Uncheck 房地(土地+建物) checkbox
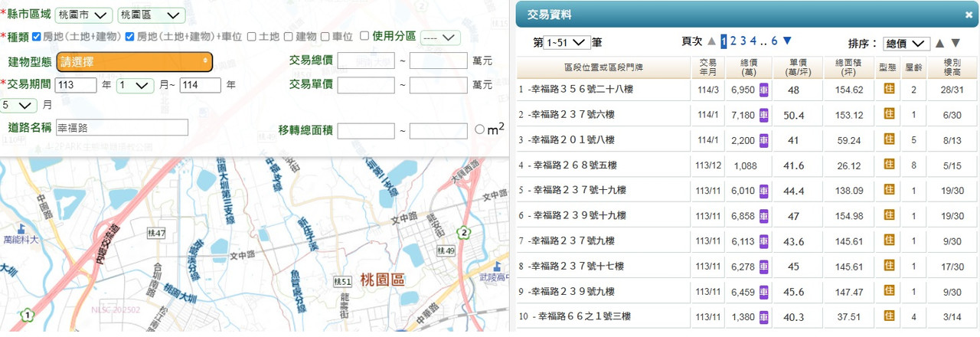This screenshot has height=337, width=980. [36, 36]
